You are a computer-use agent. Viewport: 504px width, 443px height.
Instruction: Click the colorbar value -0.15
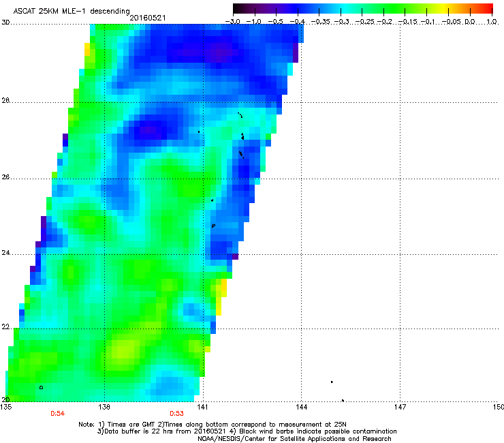click(x=408, y=22)
